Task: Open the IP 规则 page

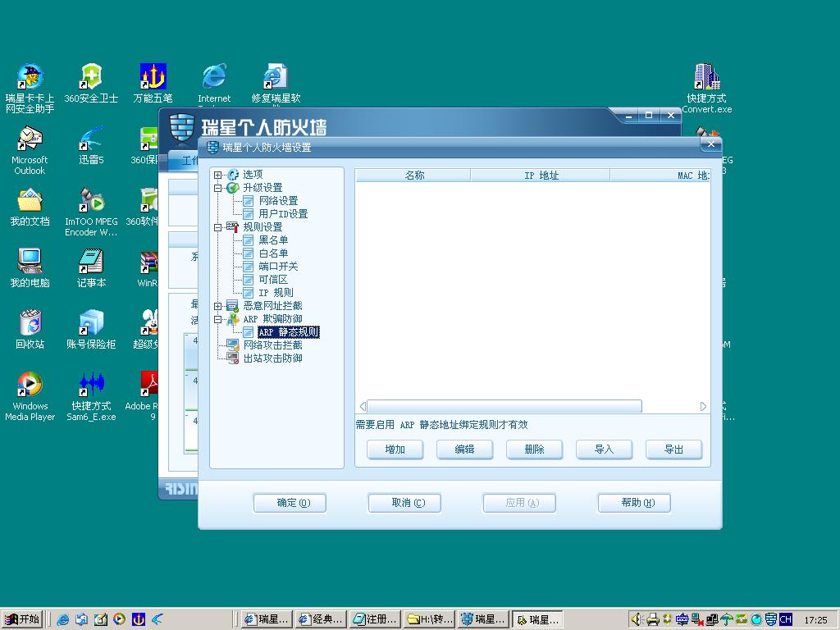Action: click(276, 293)
